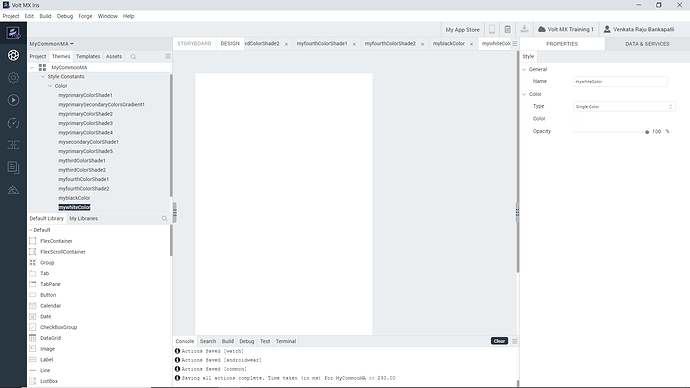Switch to My Libraries tab
Screen dimensions: 690x388
pyautogui.click(x=84, y=219)
